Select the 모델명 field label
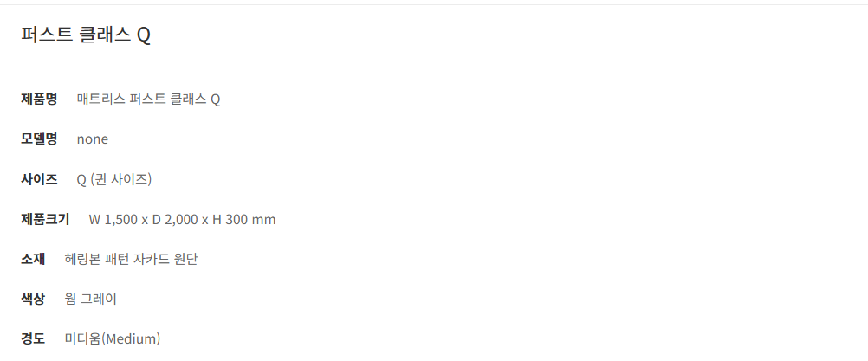The height and width of the screenshot is (361, 868). click(x=39, y=139)
